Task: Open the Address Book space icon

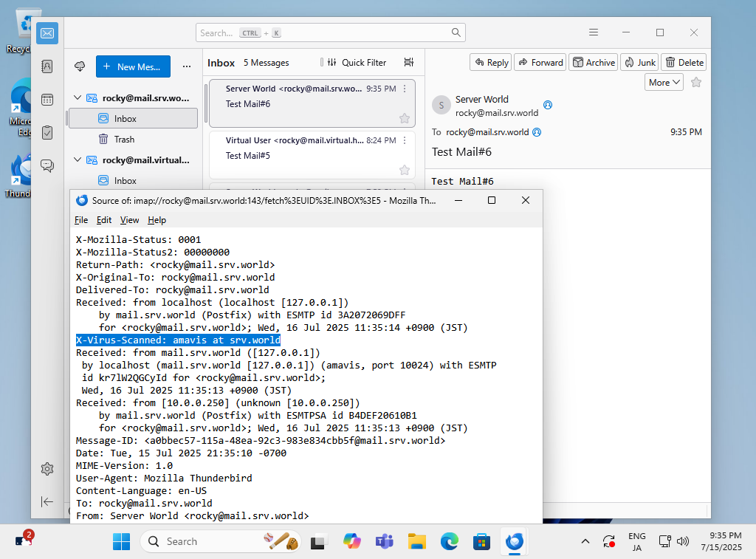Action: pyautogui.click(x=47, y=66)
